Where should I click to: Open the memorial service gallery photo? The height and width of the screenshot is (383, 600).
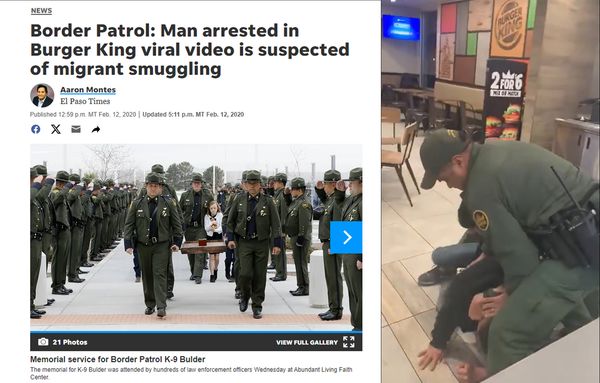[x=196, y=237]
